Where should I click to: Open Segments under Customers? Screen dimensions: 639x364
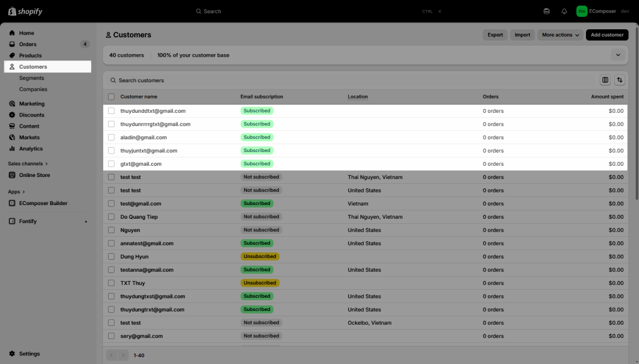tap(31, 78)
